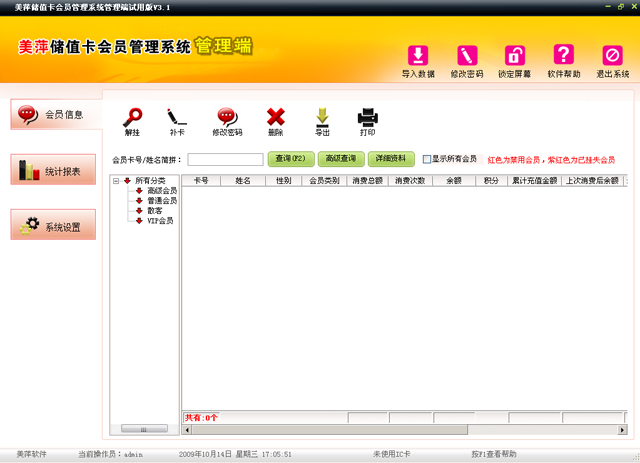Click the 退出系统 exit icon
640x463 pixels.
click(613, 57)
